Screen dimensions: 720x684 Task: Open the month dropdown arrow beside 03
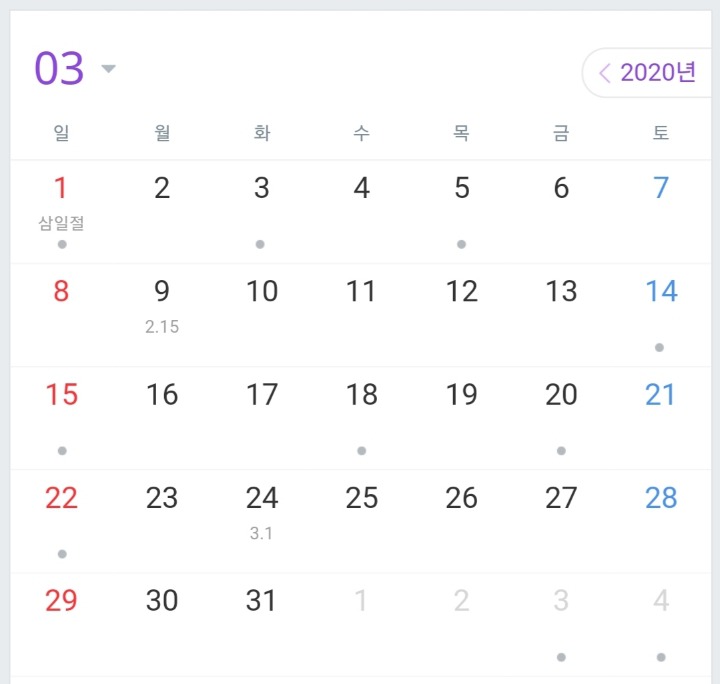[x=109, y=69]
